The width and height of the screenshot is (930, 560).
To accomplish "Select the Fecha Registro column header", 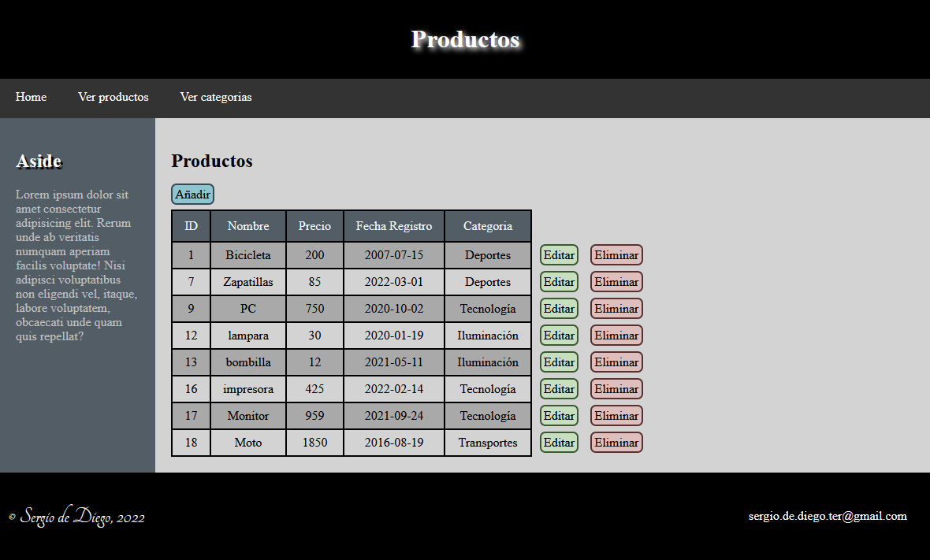I will [x=394, y=226].
